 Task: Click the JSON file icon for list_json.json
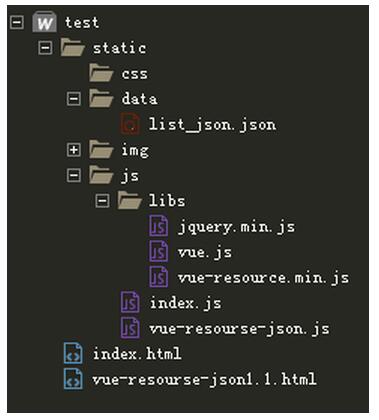tap(130, 124)
